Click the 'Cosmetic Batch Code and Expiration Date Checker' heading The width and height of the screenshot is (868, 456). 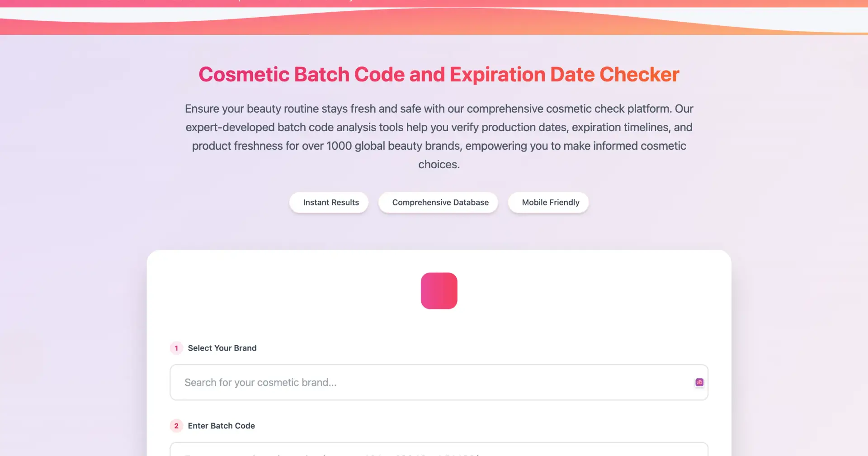click(x=439, y=74)
